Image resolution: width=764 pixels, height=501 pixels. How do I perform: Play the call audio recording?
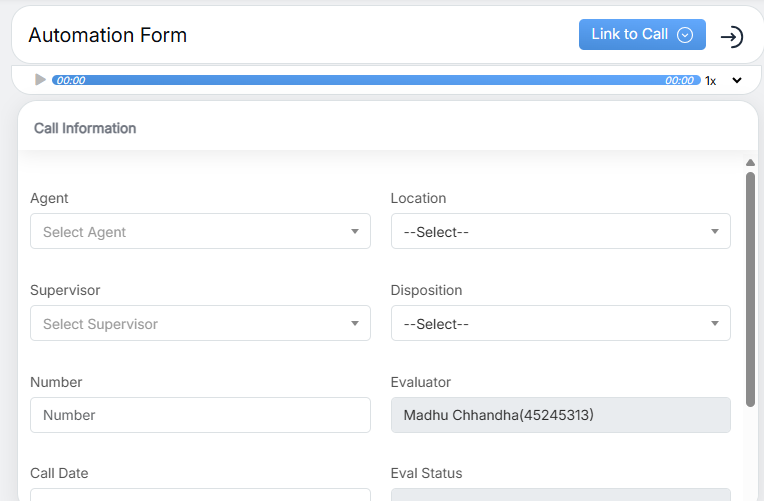(40, 80)
